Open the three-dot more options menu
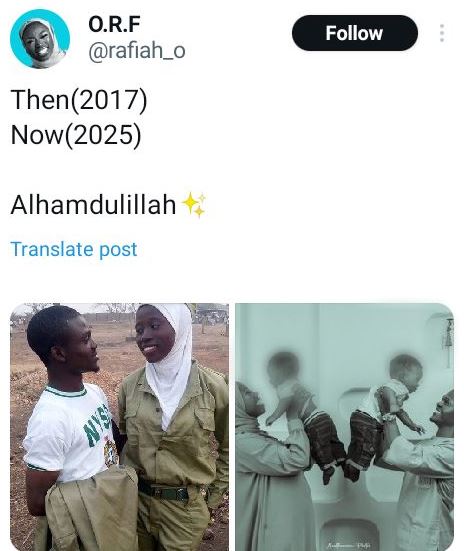464x551 pixels. coord(442,33)
